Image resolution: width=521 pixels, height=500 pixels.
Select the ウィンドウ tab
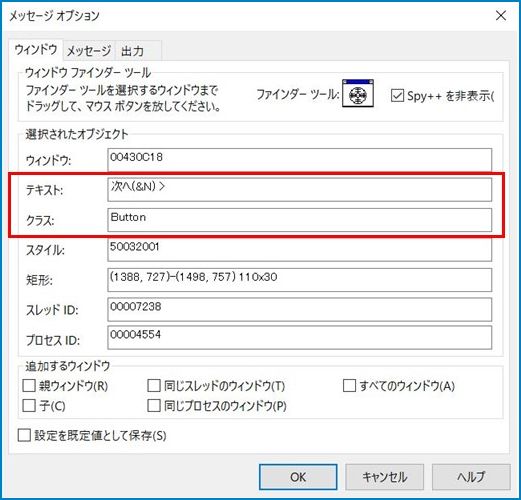pos(36,50)
